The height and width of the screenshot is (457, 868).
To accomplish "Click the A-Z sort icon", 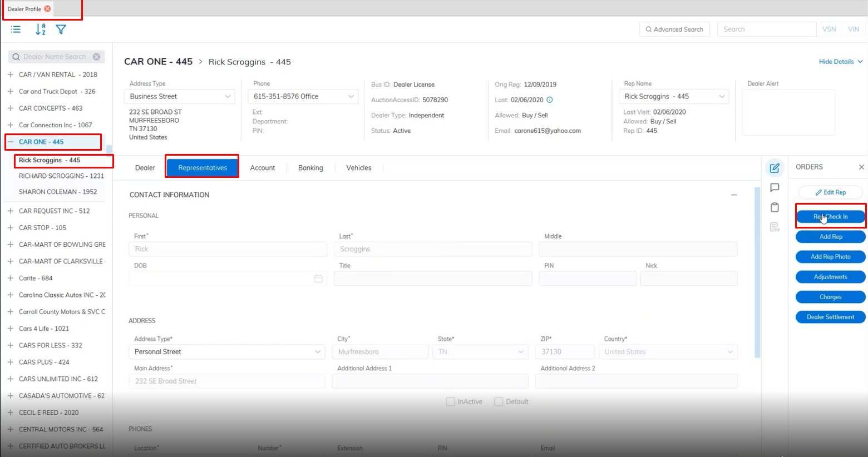I will coord(41,29).
